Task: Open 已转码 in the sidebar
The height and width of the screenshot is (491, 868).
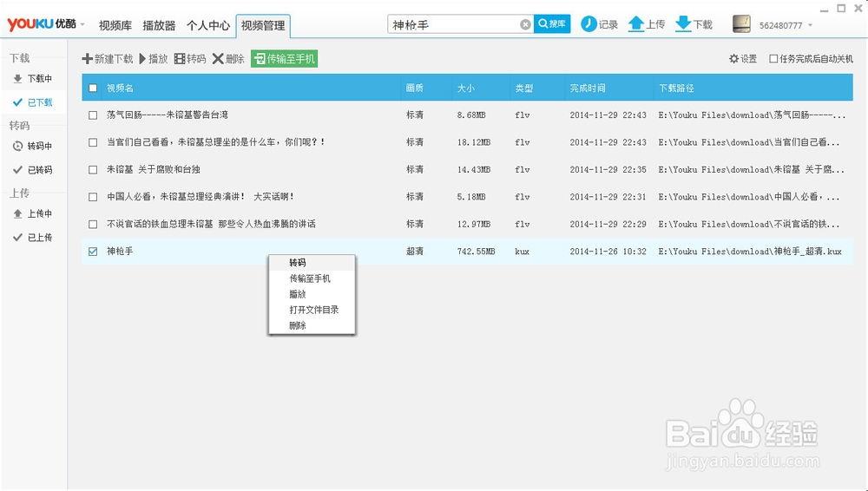Action: pos(33,170)
